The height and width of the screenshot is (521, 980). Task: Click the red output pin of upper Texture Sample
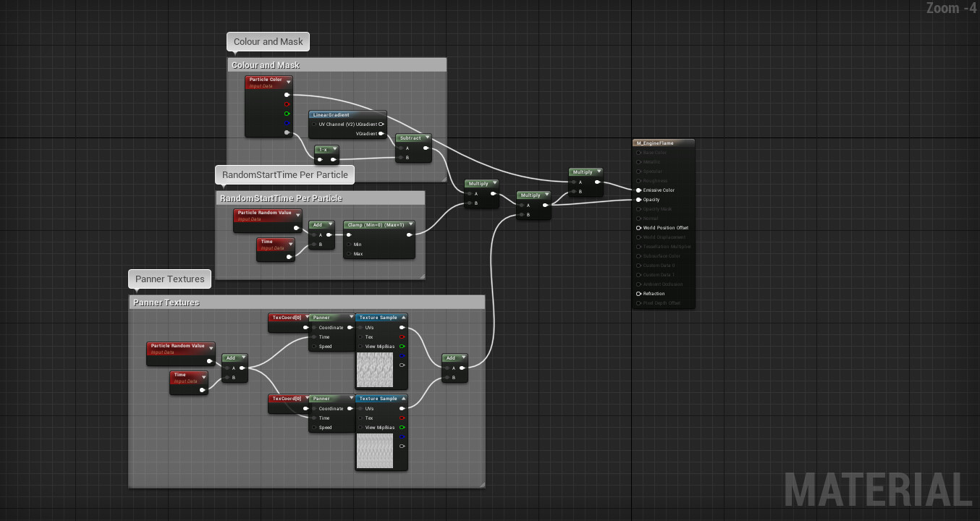[402, 337]
